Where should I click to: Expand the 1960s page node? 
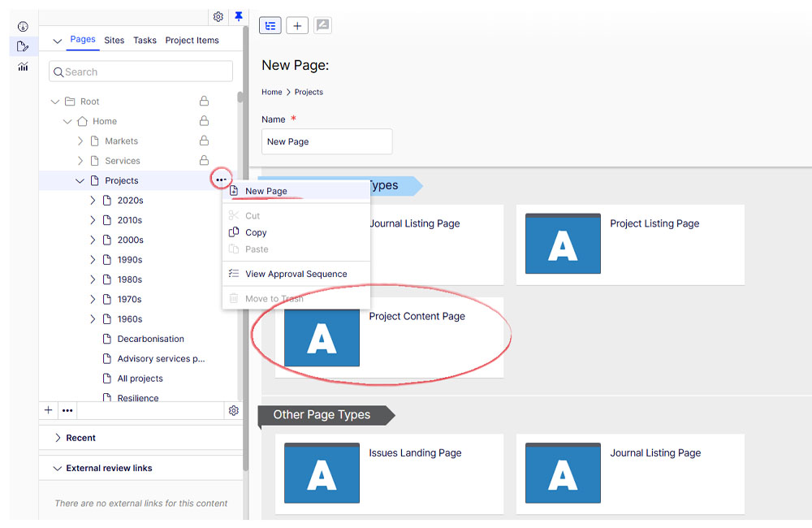point(93,318)
